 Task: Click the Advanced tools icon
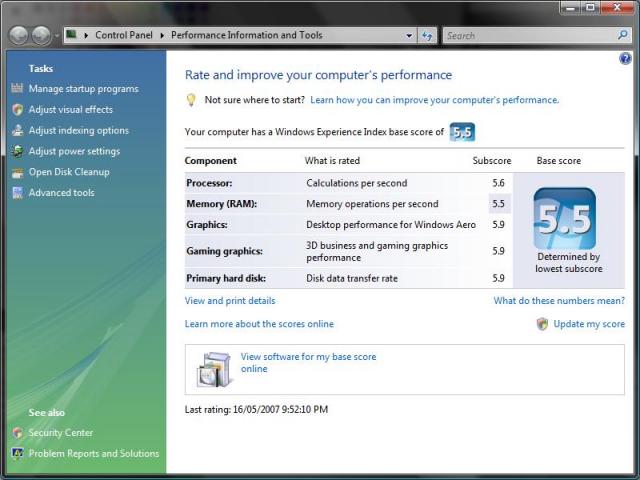coord(17,193)
